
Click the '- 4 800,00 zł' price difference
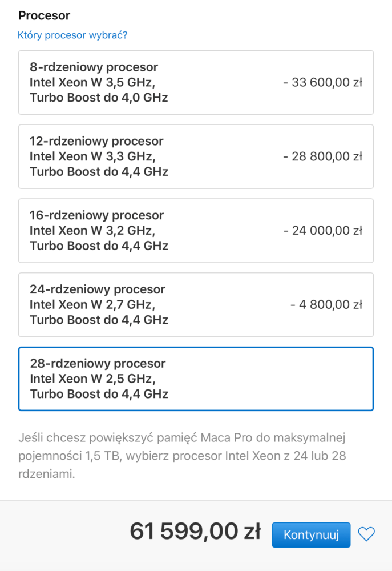click(x=326, y=304)
